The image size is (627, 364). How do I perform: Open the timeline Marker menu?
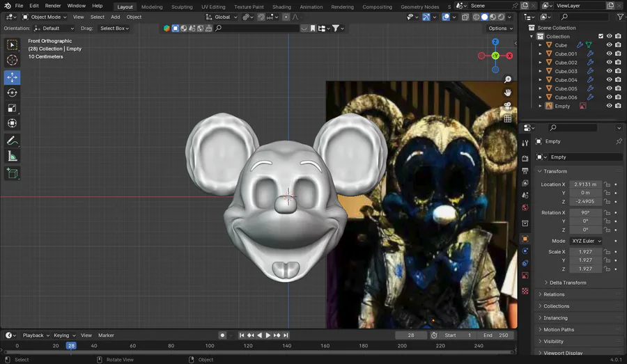[106, 335]
